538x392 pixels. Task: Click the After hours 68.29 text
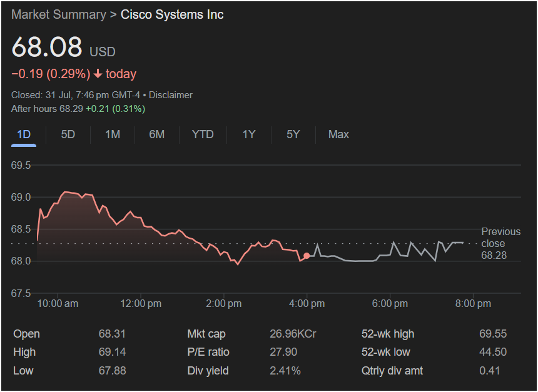47,109
